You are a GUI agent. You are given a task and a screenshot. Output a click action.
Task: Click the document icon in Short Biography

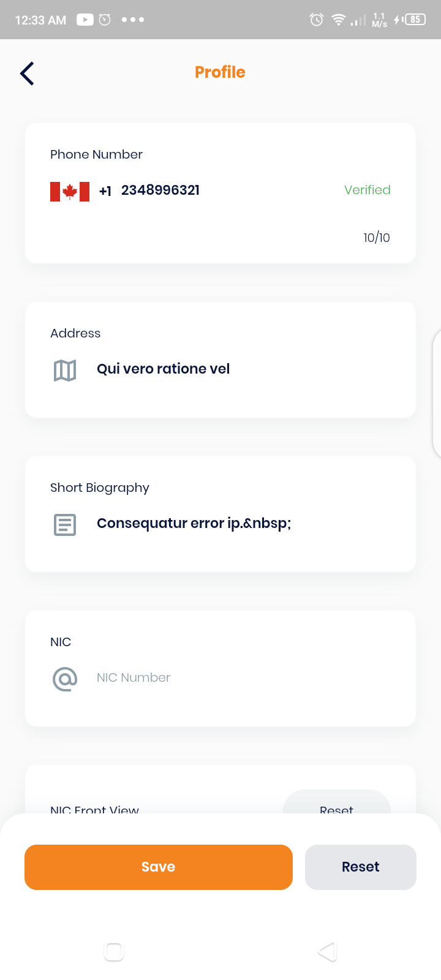click(x=65, y=524)
